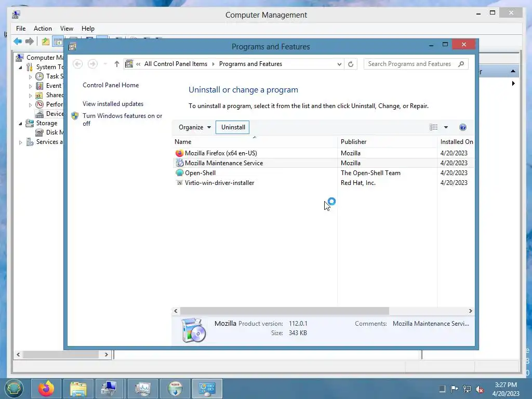Click Open-Shell program icon in list
The height and width of the screenshot is (399, 532).
coord(179,172)
